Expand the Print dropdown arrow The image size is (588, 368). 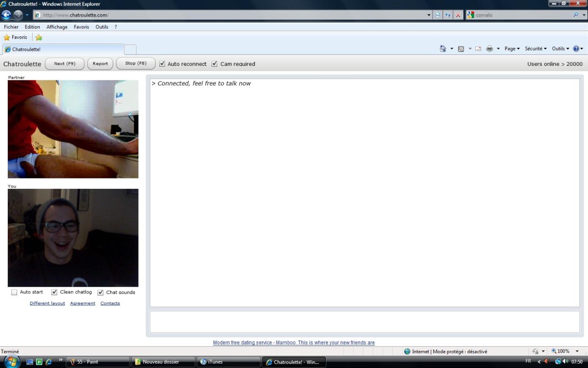[x=498, y=49]
